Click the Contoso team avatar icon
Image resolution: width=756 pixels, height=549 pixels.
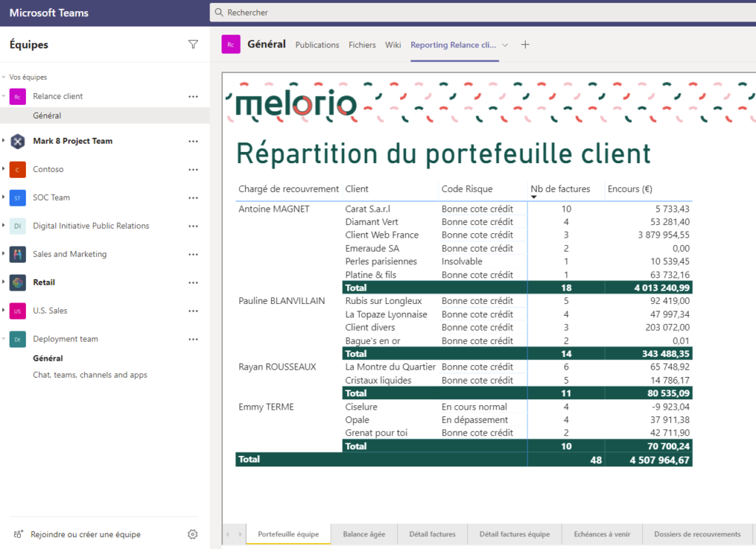coord(18,170)
